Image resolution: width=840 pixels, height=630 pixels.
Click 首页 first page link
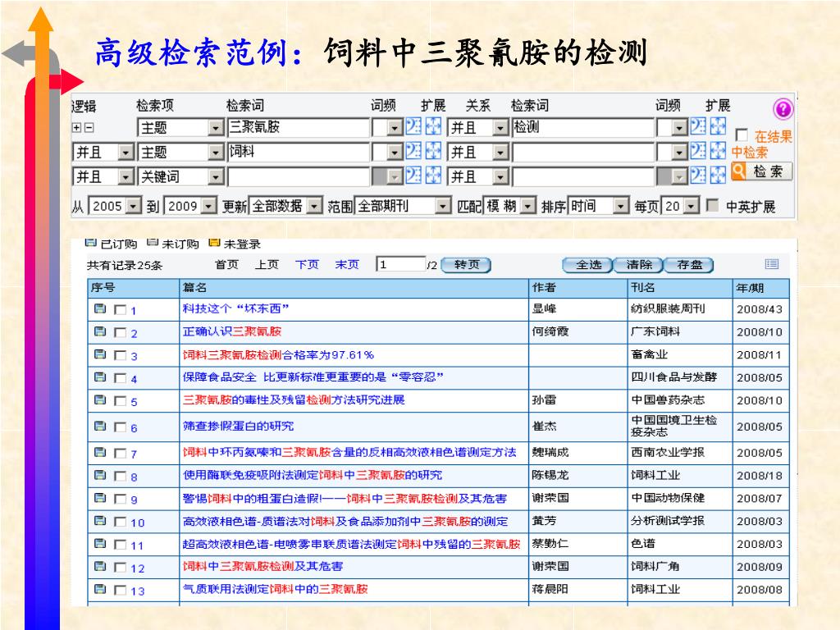tap(226, 264)
